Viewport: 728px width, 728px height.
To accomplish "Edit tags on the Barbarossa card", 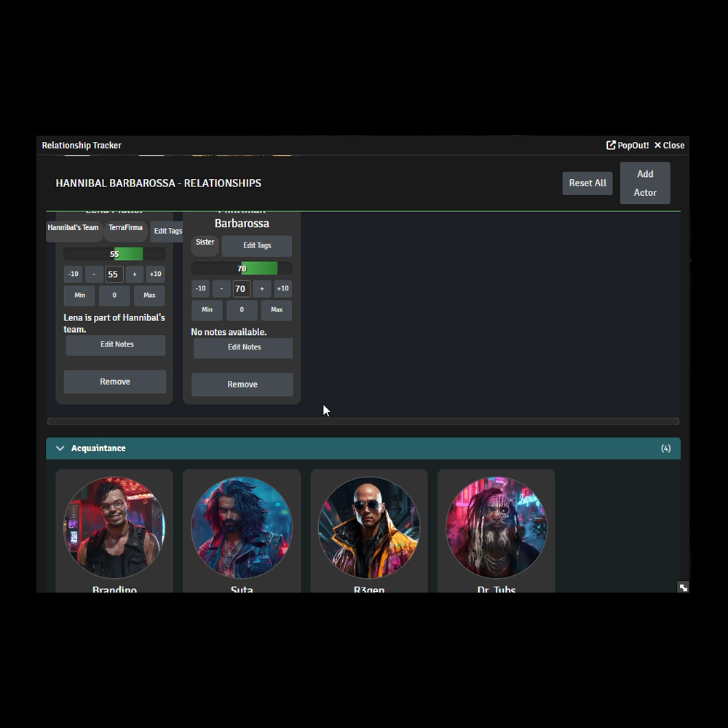I will tap(257, 245).
